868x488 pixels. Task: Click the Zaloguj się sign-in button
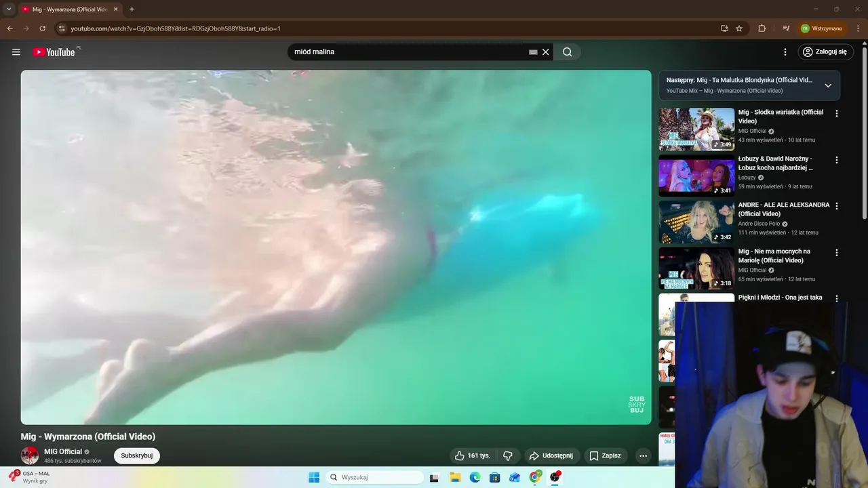(825, 52)
